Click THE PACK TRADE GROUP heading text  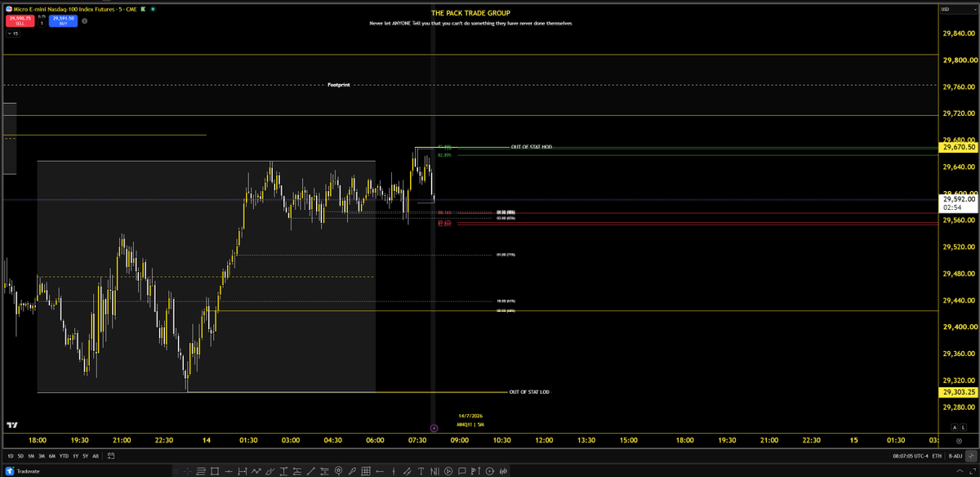click(x=470, y=13)
